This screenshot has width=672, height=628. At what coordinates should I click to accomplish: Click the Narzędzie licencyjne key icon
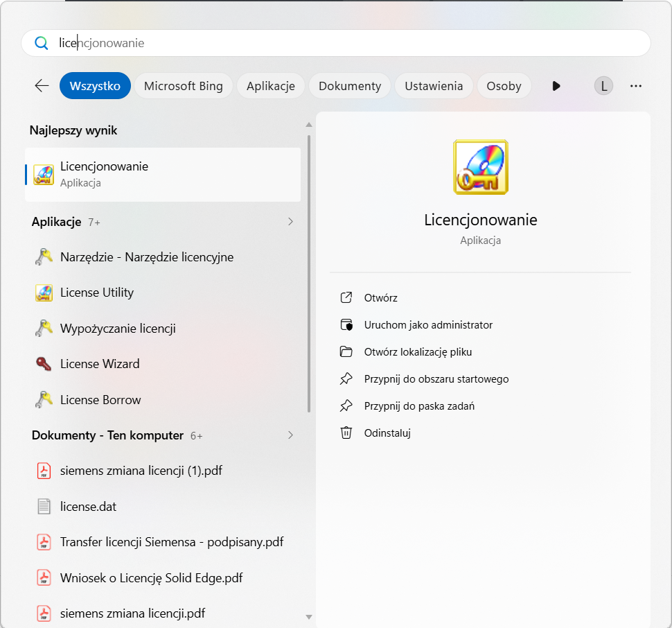[44, 256]
